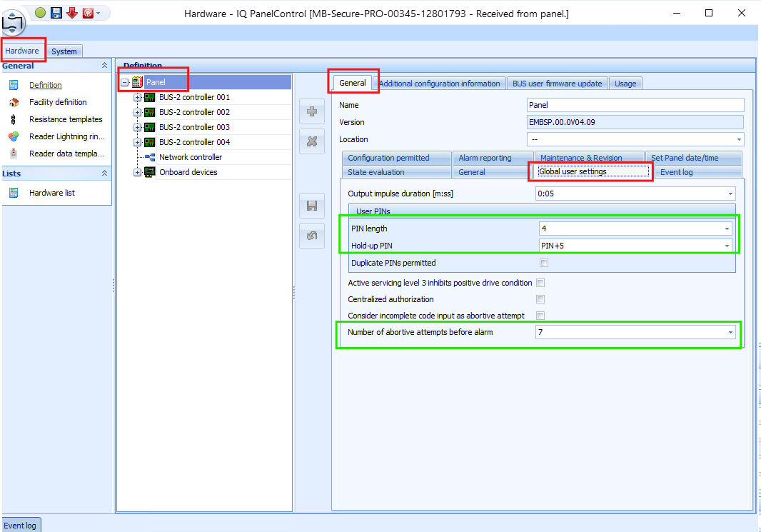
Task: Open the Event log settings tab
Action: coord(698,172)
